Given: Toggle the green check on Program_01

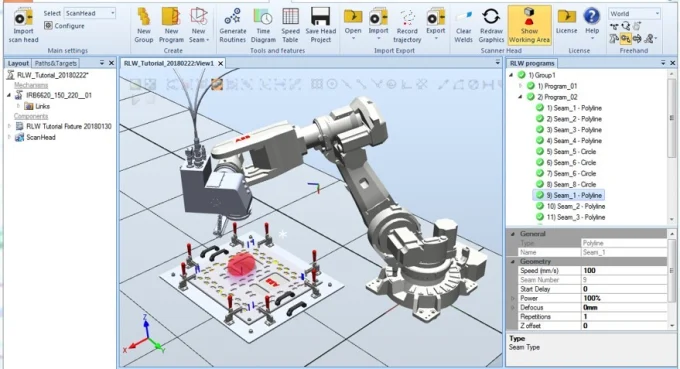Looking at the screenshot, I should (x=530, y=86).
